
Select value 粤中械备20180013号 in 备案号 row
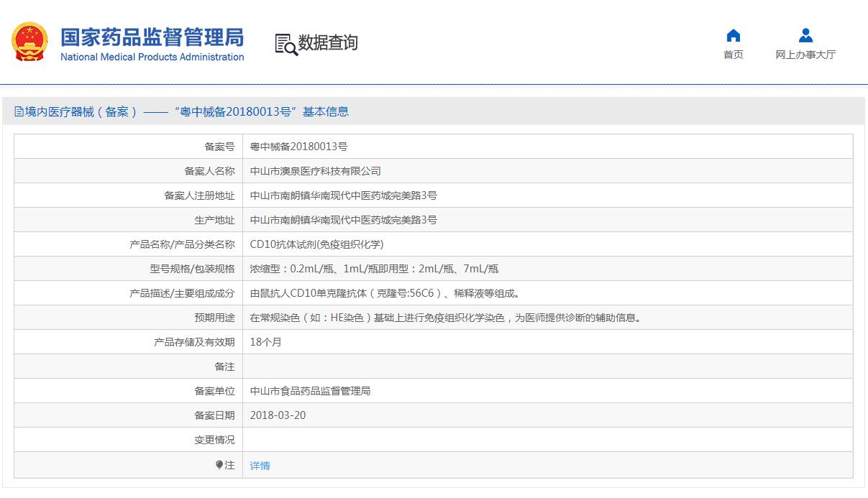coord(298,147)
